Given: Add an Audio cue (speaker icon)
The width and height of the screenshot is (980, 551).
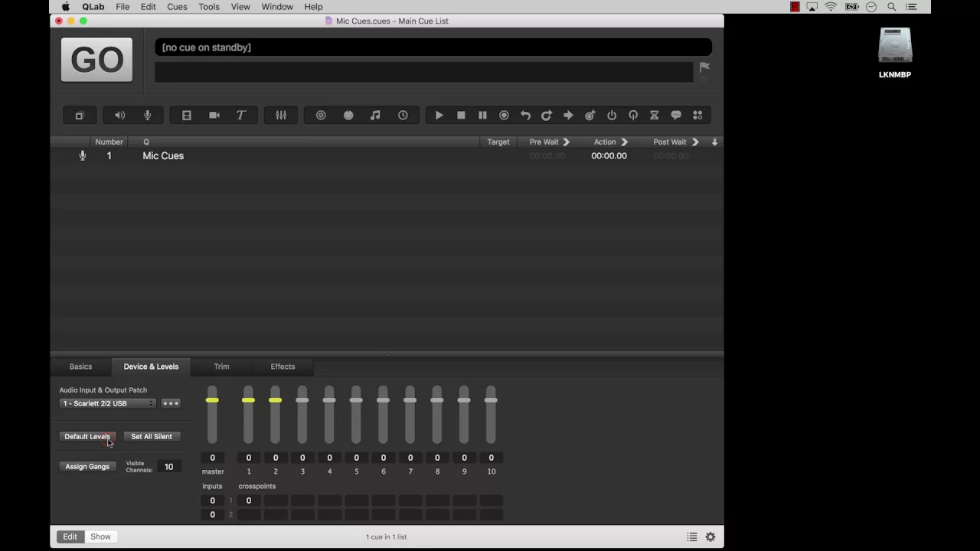Looking at the screenshot, I should pyautogui.click(x=119, y=116).
